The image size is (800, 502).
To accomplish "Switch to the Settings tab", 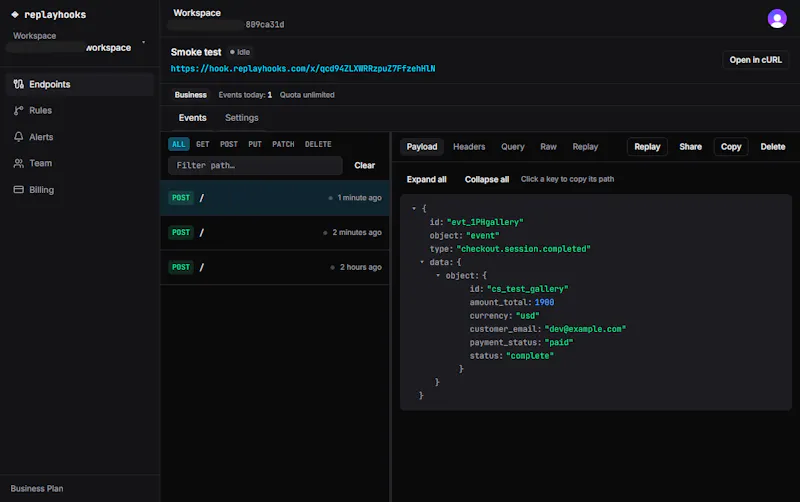I will [x=242, y=118].
